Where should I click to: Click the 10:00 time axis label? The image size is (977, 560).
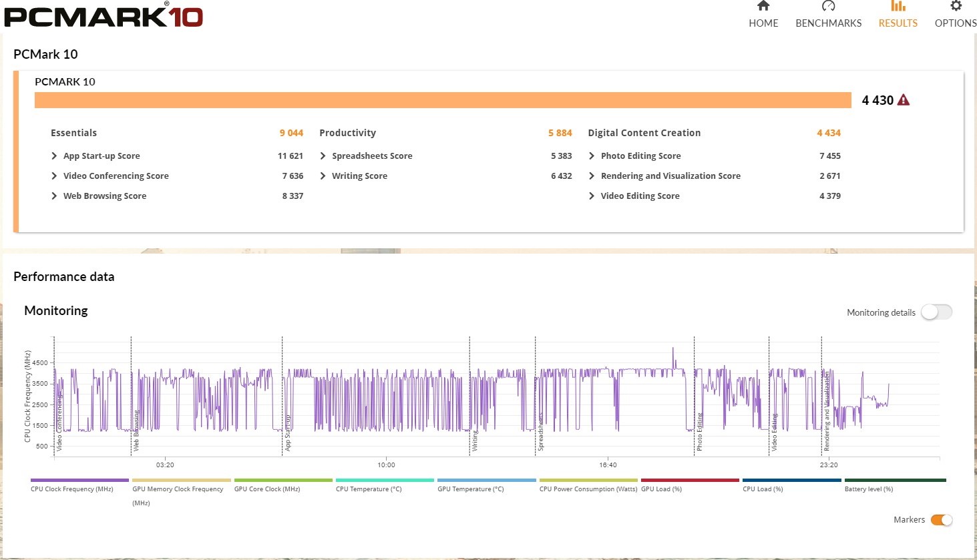click(x=386, y=465)
